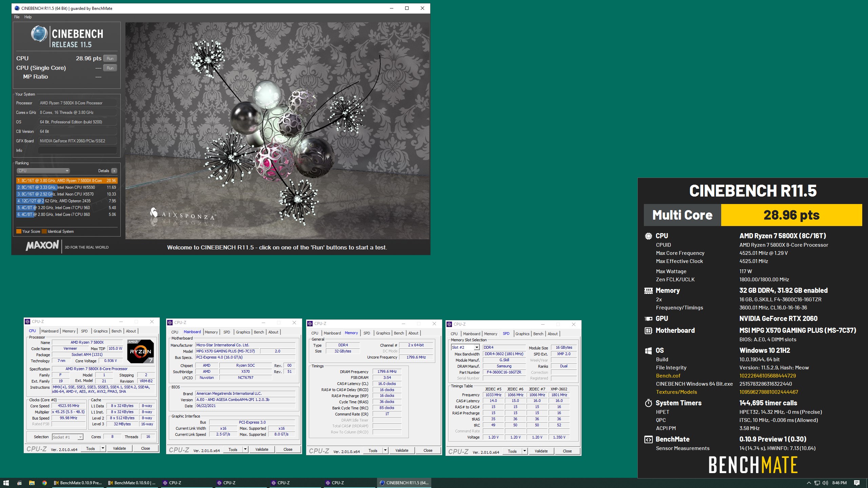Expand ranking Details arrow
This screenshot has width=868, height=488.
114,171
